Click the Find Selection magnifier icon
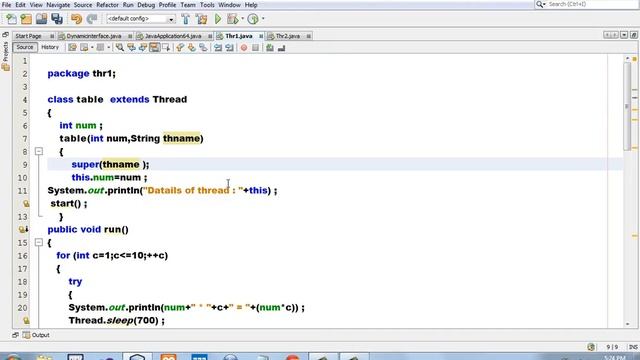Image resolution: width=640 pixels, height=360 pixels. pyautogui.click(x=120, y=48)
